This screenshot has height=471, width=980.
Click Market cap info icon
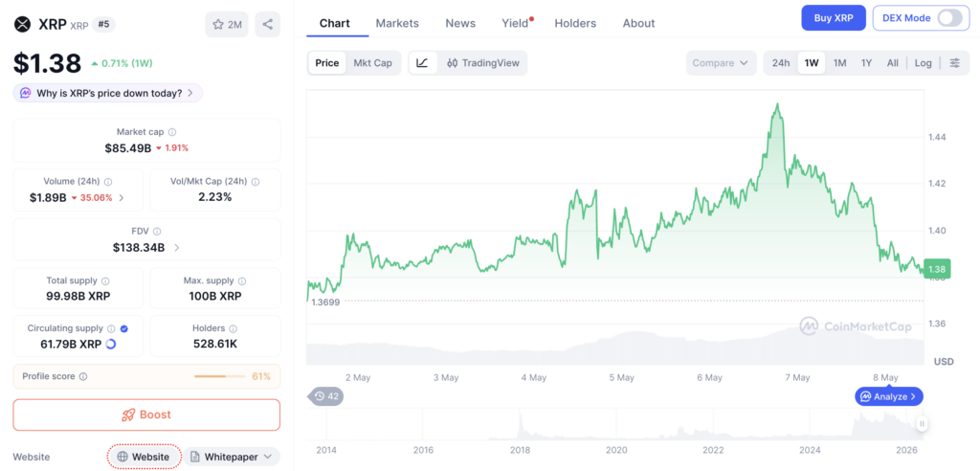click(172, 132)
